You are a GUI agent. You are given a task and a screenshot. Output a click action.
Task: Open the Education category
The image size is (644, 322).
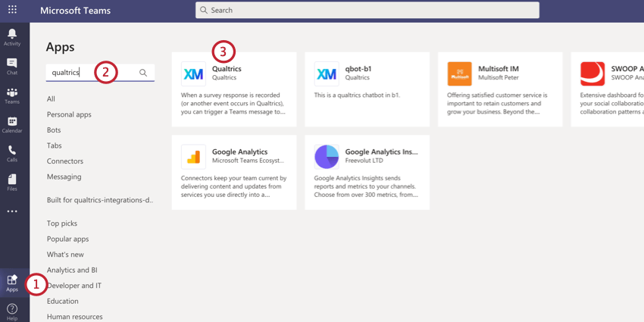click(x=62, y=302)
